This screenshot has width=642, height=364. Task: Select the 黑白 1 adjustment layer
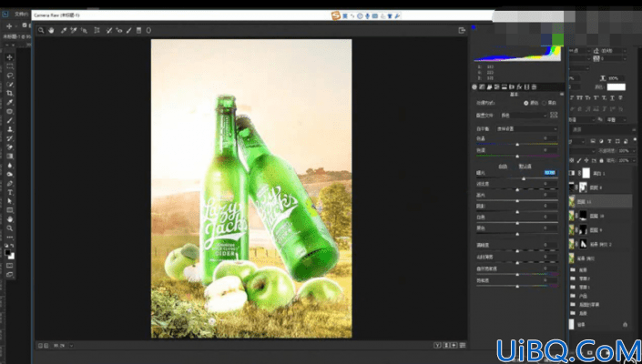pos(601,174)
